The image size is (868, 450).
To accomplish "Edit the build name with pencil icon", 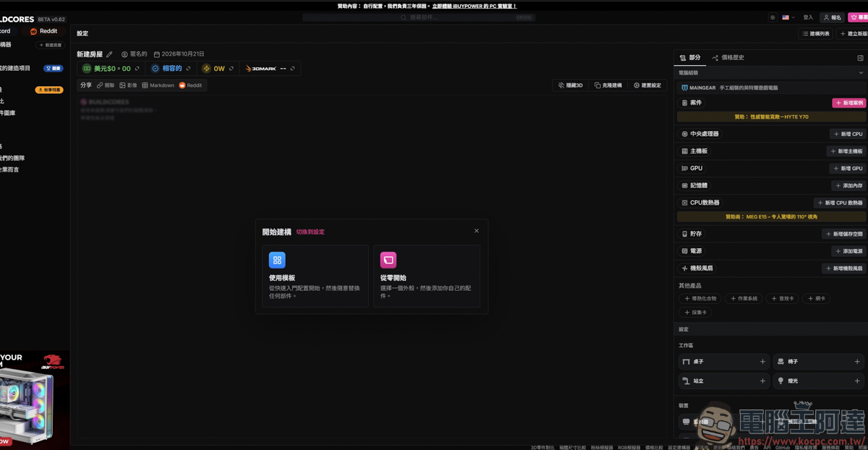I will [x=109, y=54].
